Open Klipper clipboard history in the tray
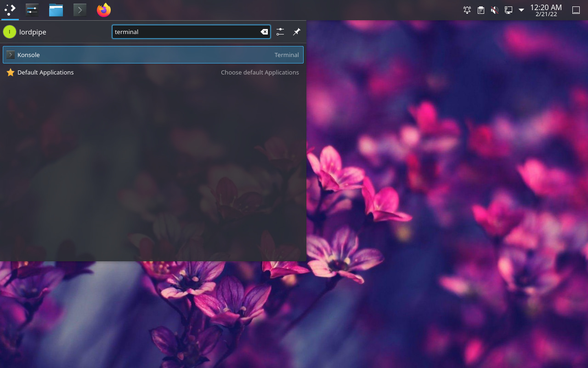The width and height of the screenshot is (588, 368). point(481,10)
